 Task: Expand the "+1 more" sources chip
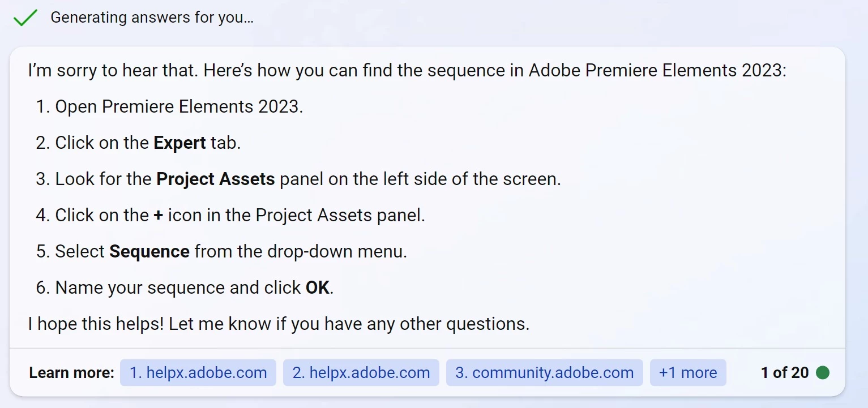pyautogui.click(x=688, y=373)
